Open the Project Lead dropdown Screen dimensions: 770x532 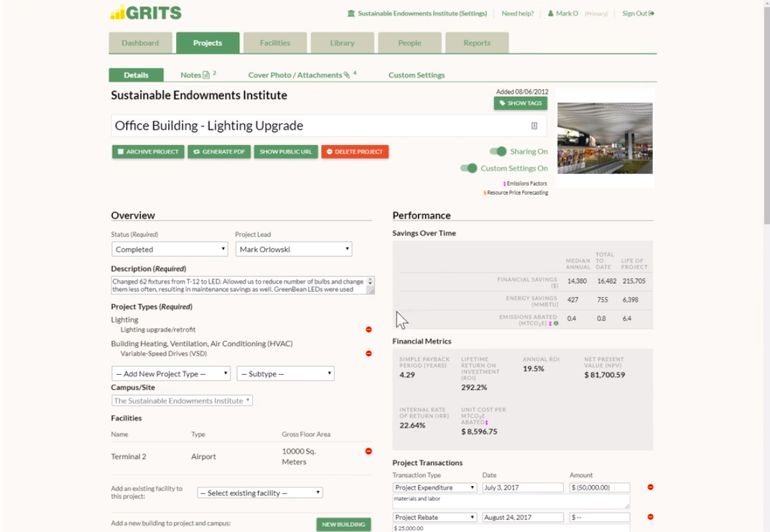tap(294, 249)
